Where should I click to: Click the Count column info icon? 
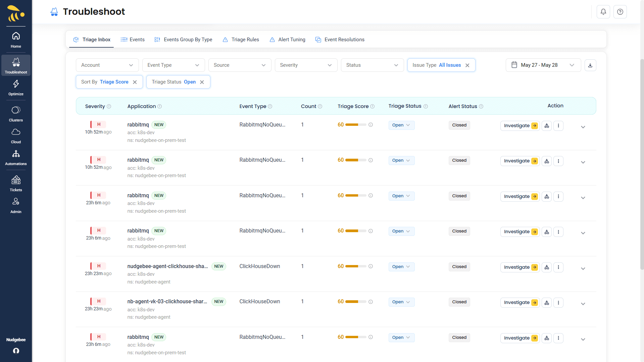click(x=320, y=106)
